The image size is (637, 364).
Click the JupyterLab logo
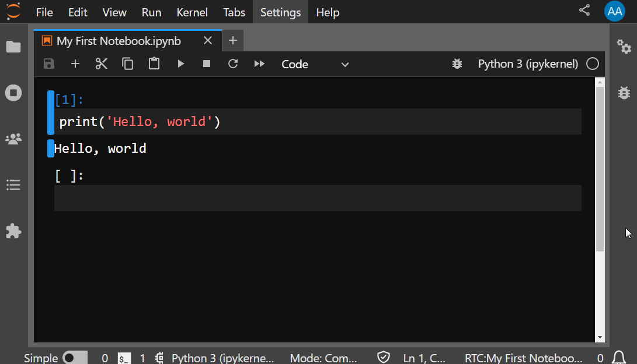13,11
